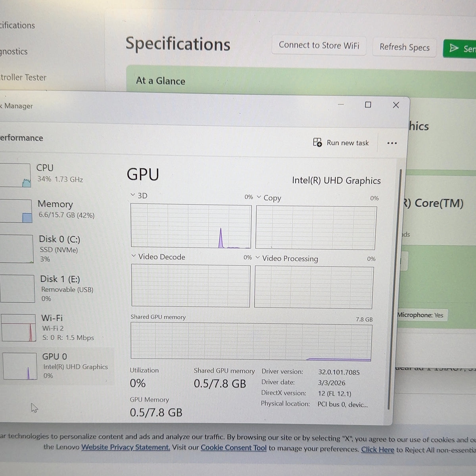476x476 pixels.
Task: Click the Shared GPU memory graph
Action: pos(251,342)
